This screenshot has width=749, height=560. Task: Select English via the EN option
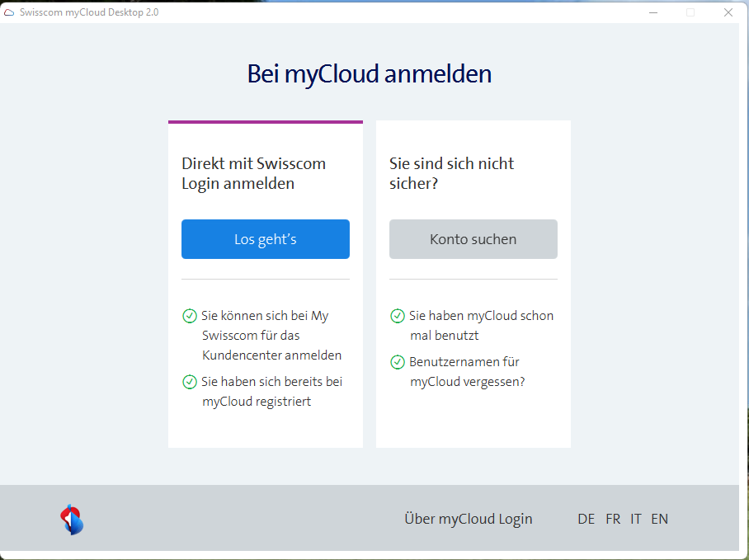pyautogui.click(x=659, y=518)
